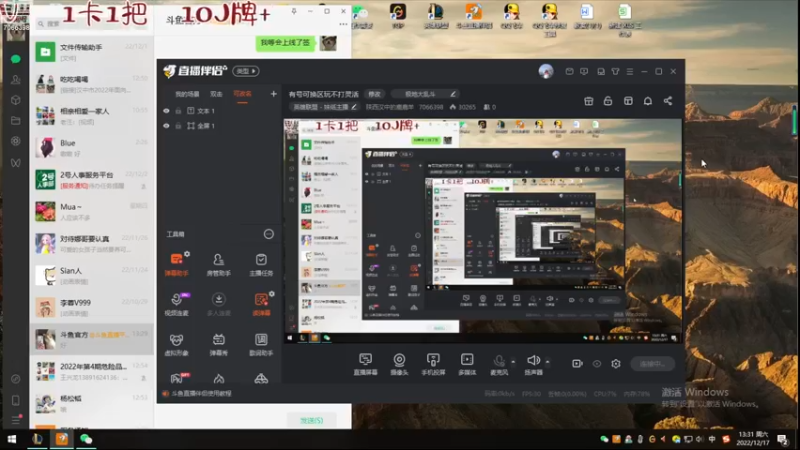Open the 文件传输助手 chat in WeChat
Image resolution: width=800 pixels, height=450 pixels.
(x=92, y=52)
